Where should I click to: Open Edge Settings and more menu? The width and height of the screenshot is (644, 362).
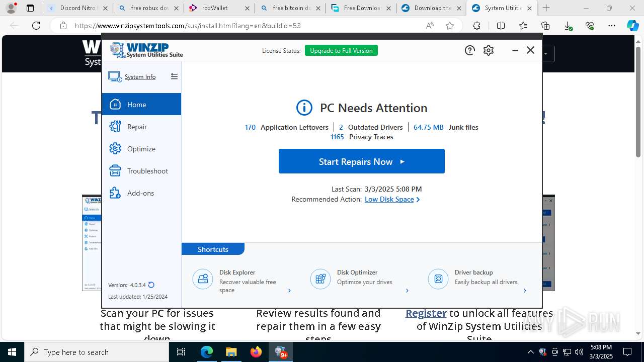click(x=611, y=26)
